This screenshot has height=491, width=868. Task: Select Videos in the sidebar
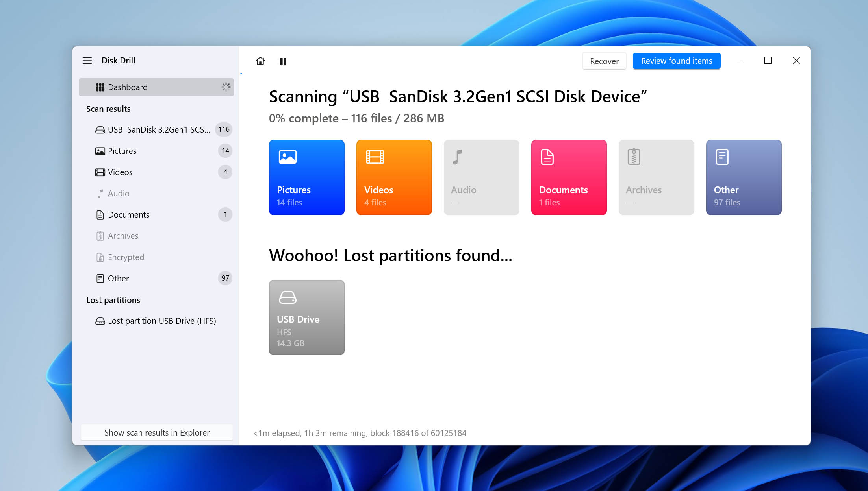[x=156, y=172]
